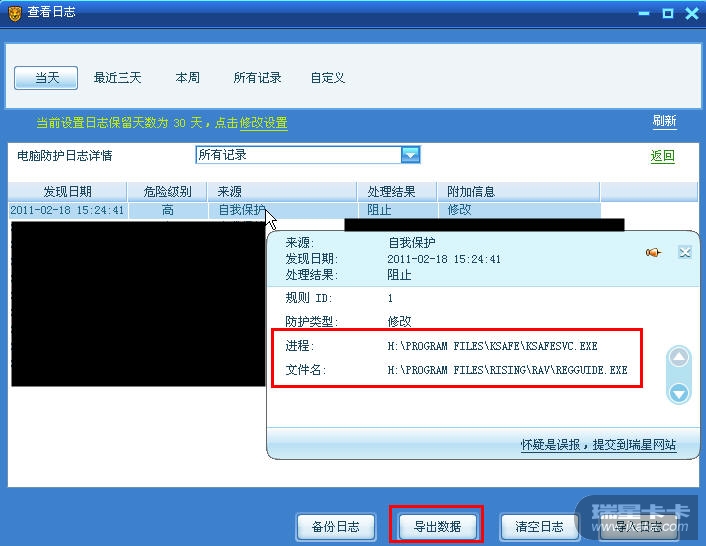Click the 备份日志 button
This screenshot has width=706, height=546.
pyautogui.click(x=336, y=527)
